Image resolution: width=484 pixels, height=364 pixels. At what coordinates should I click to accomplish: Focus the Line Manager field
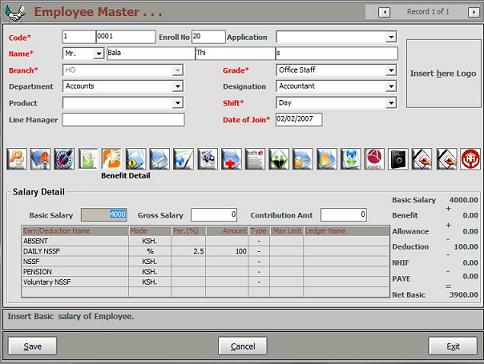pos(123,120)
